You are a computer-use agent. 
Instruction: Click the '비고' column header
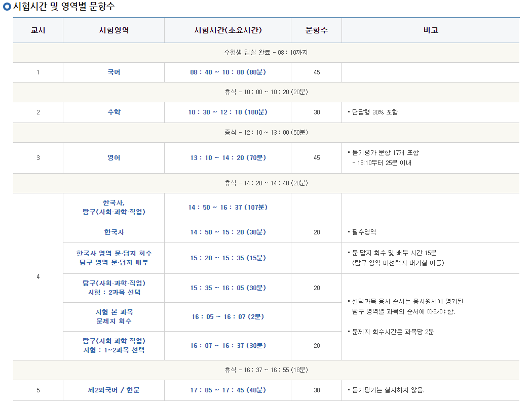click(431, 30)
